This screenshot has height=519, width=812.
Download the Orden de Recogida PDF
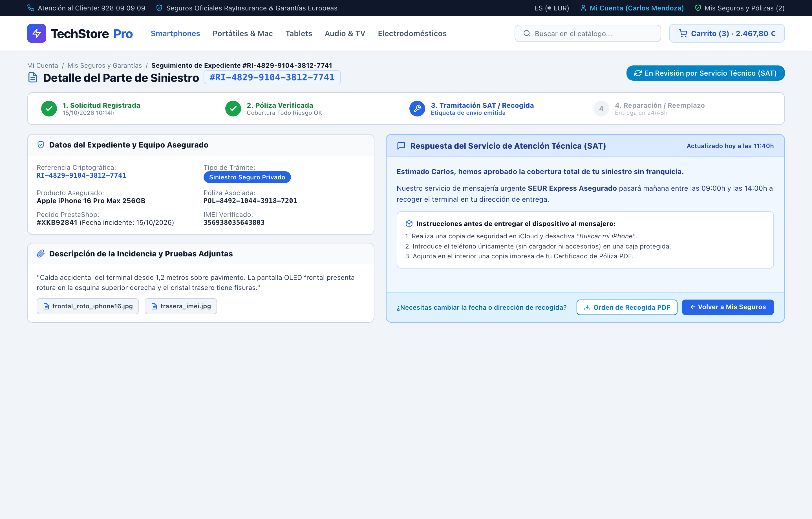coord(627,307)
